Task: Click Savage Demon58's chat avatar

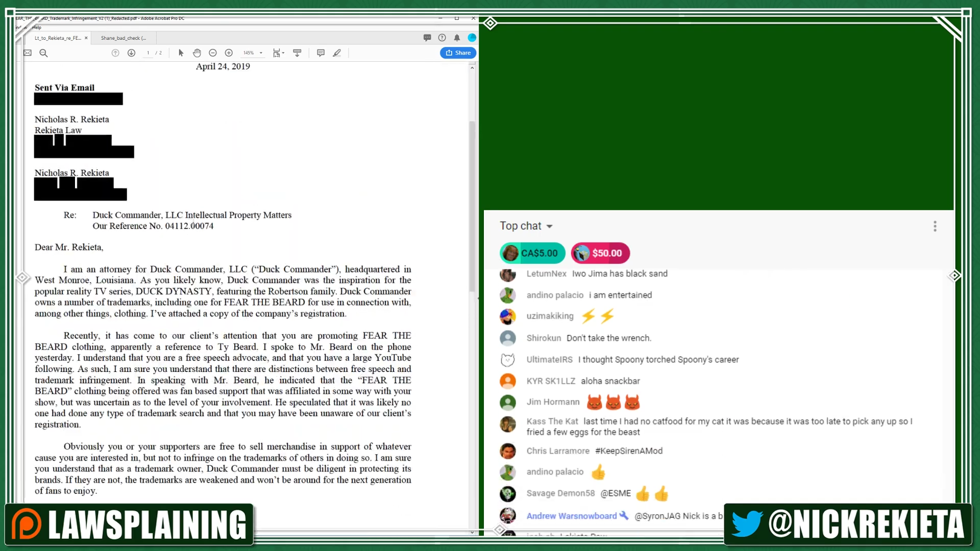Action: tap(507, 493)
